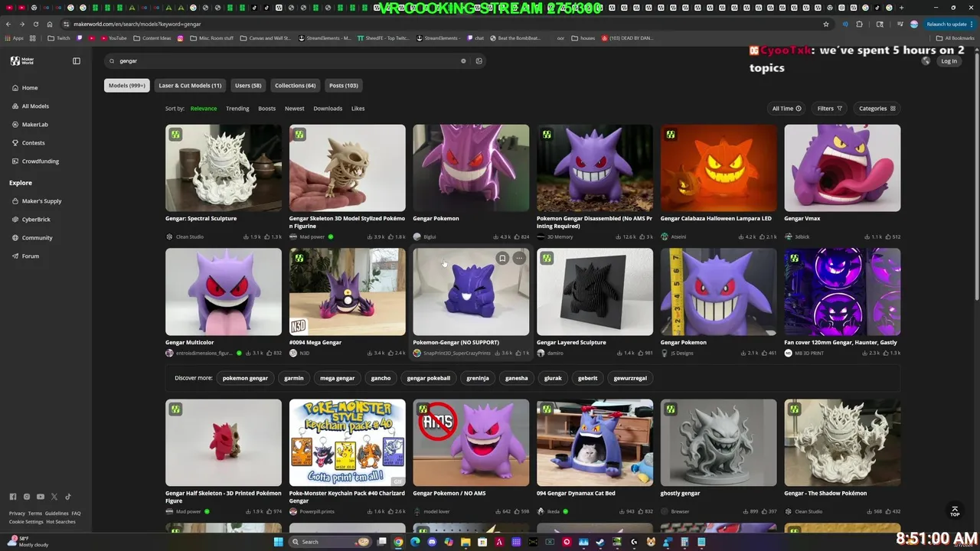Open the Facebook icon in the sidebar footer
The image size is (980, 551).
pos(13,497)
